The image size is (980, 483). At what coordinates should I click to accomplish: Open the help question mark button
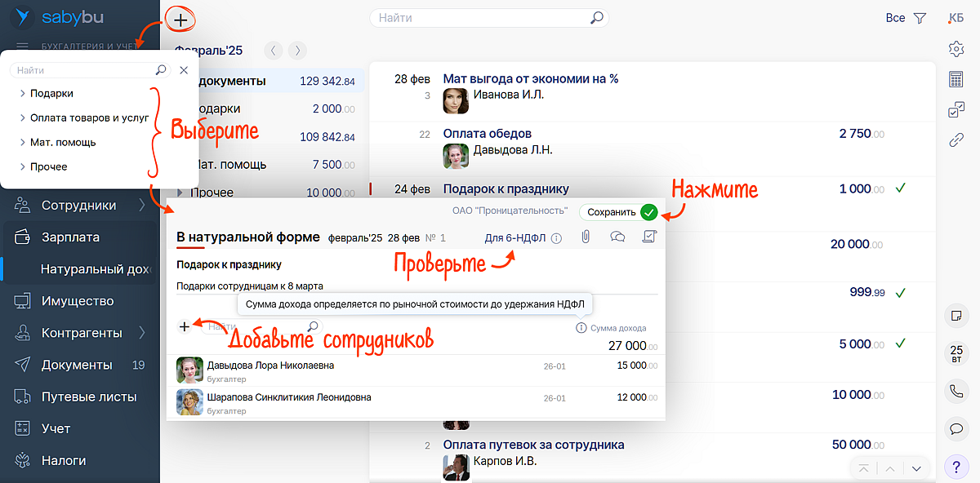(956, 467)
